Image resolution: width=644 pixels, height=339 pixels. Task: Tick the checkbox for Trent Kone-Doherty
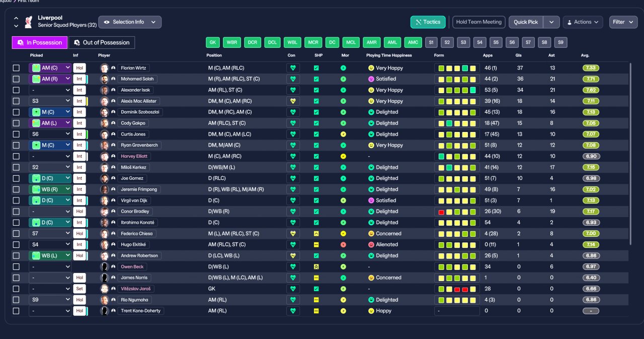(x=16, y=311)
